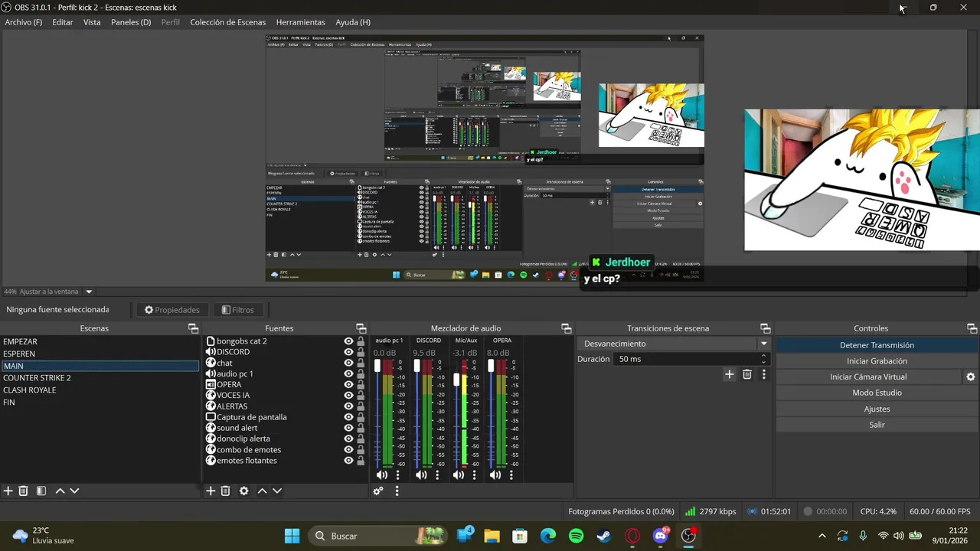The width and height of the screenshot is (980, 551).
Task: Open three-dot menu for DISCORD channel
Action: (437, 475)
